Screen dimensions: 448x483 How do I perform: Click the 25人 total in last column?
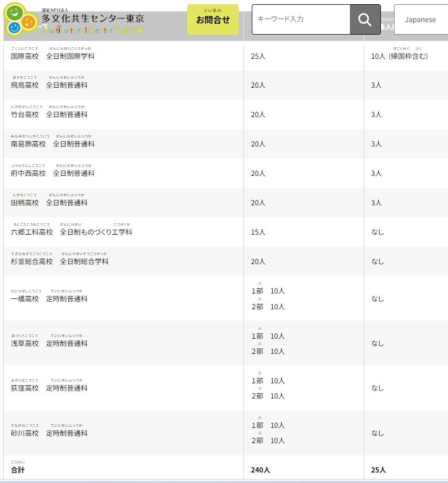pyautogui.click(x=378, y=470)
